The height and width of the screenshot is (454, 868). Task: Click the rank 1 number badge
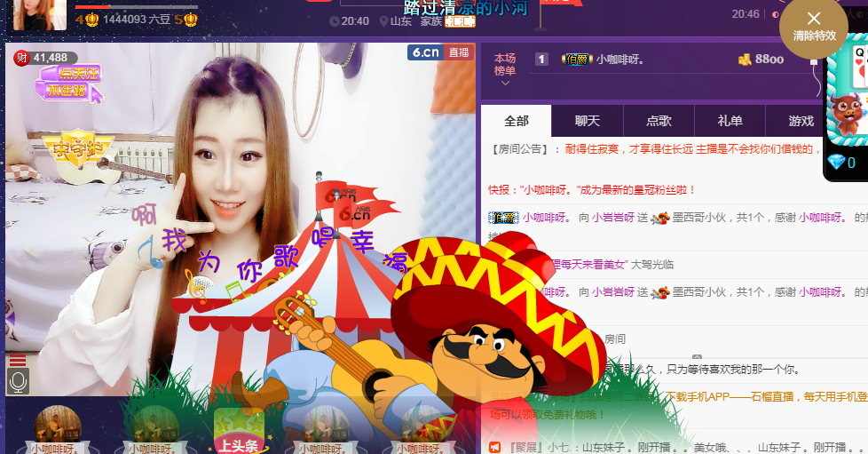[x=541, y=60]
